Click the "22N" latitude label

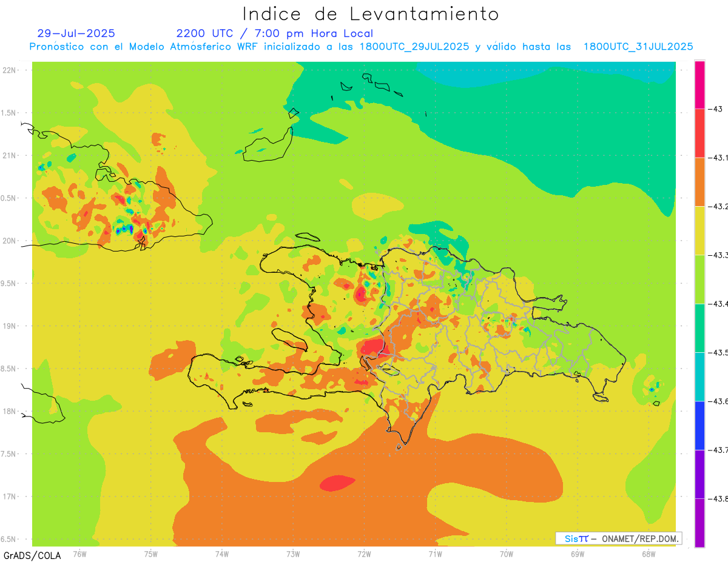tap(9, 70)
